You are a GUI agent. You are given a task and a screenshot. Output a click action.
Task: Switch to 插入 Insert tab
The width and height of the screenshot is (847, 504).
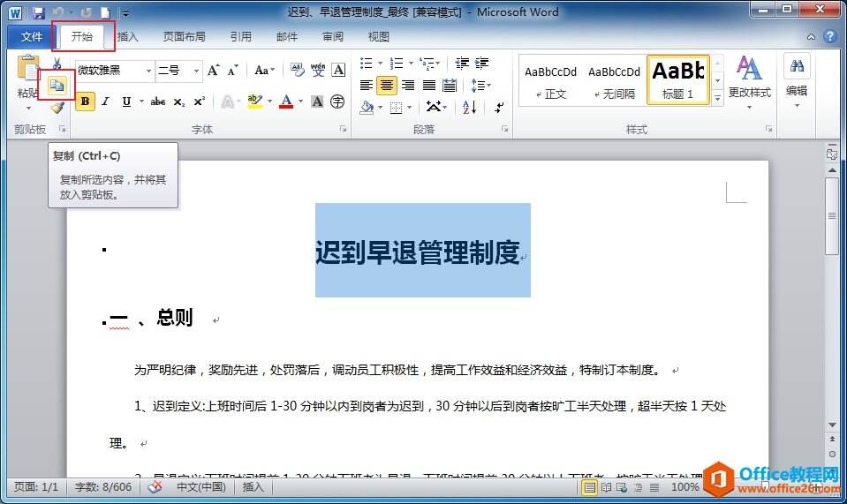(127, 37)
